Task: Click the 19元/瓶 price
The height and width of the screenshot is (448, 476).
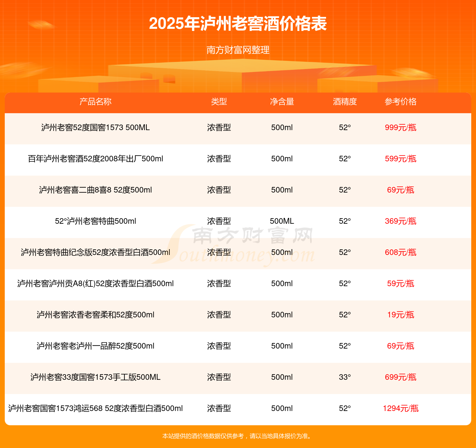Action: 401,315
